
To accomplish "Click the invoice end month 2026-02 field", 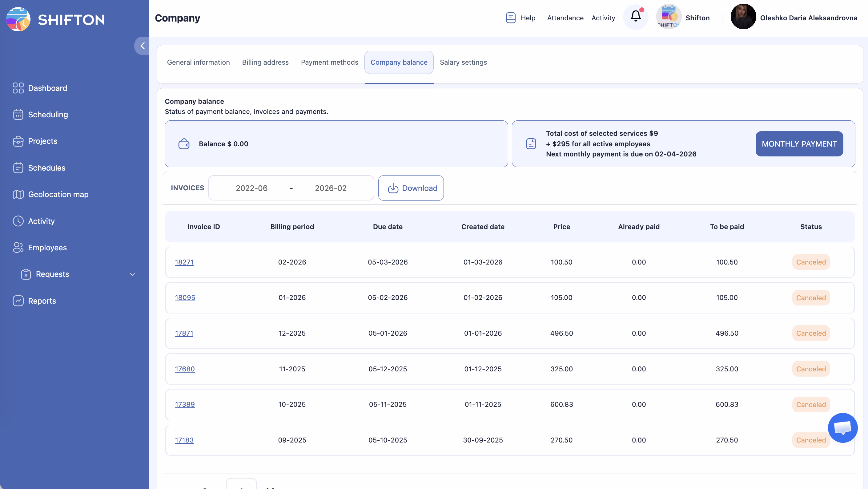I will pos(331,188).
